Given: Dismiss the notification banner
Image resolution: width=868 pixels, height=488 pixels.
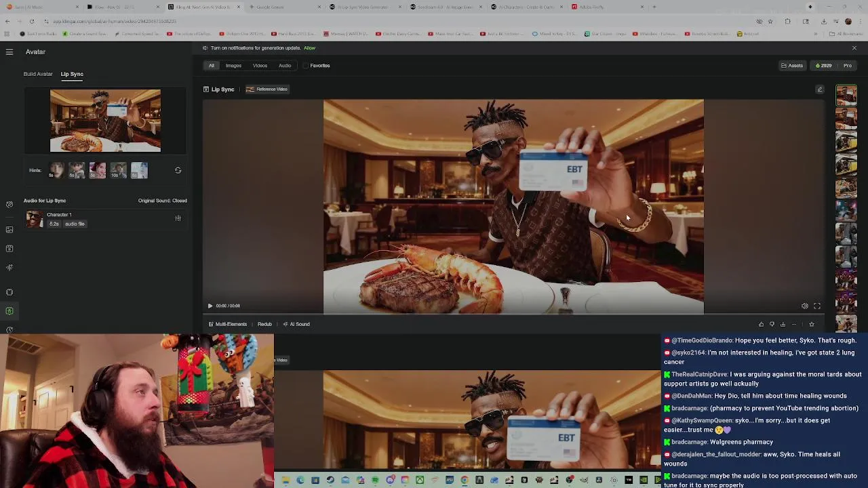Looking at the screenshot, I should [854, 48].
